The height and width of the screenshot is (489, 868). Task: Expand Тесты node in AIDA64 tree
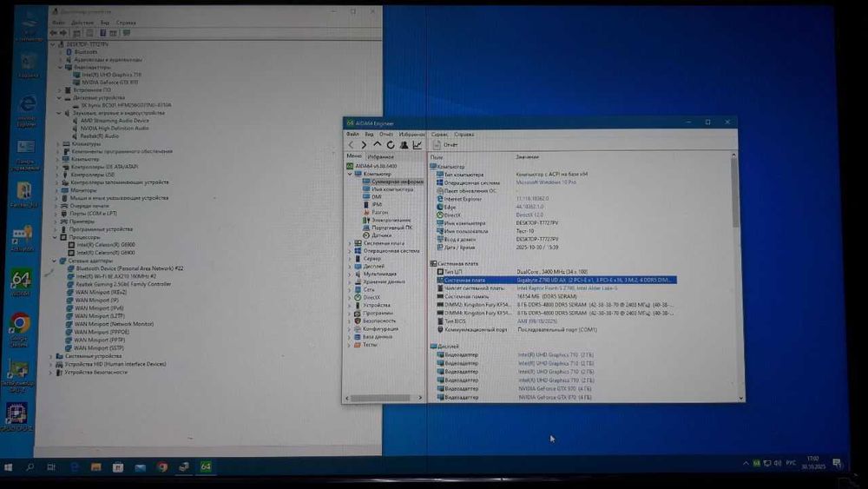[350, 345]
